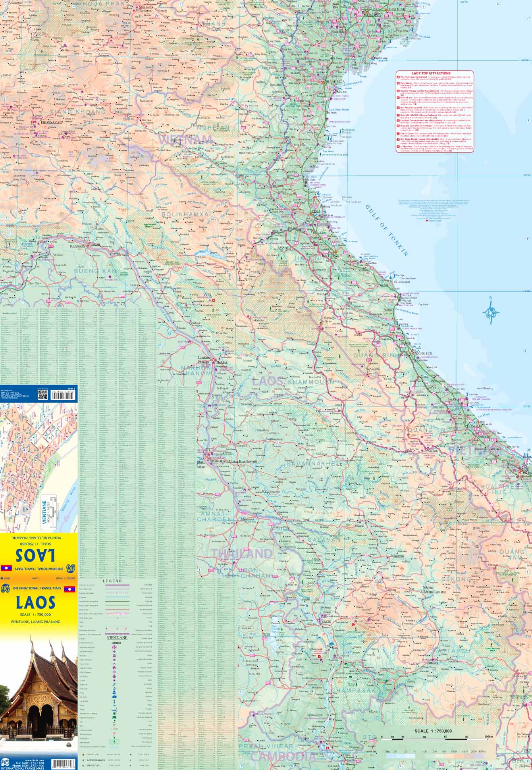The height and width of the screenshot is (770, 532).
Task: Click the THAILAND country label
Action: (x=242, y=553)
